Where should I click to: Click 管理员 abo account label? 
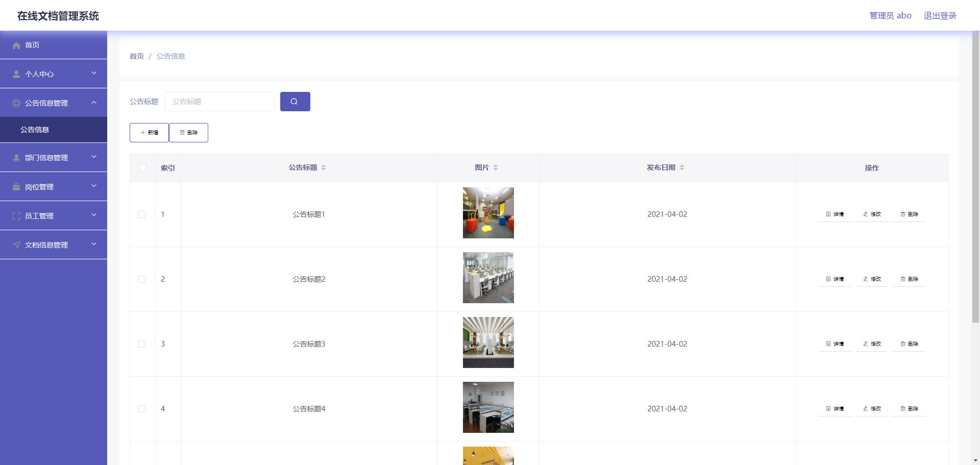[891, 16]
